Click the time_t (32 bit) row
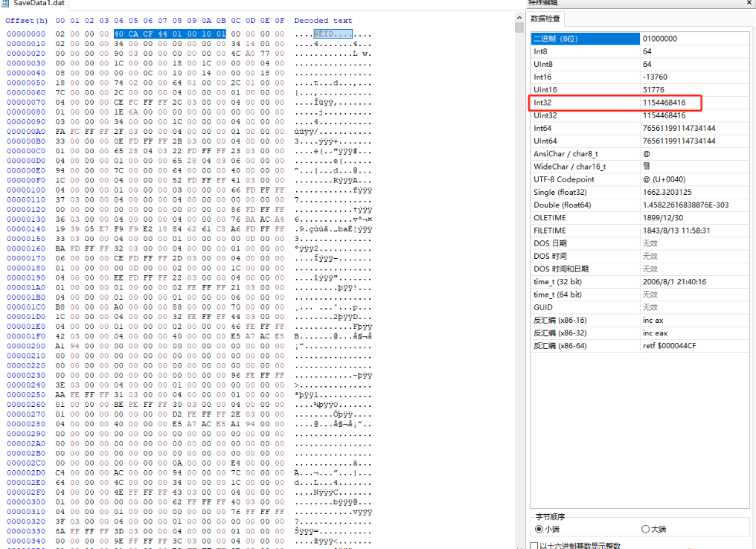 [x=640, y=282]
